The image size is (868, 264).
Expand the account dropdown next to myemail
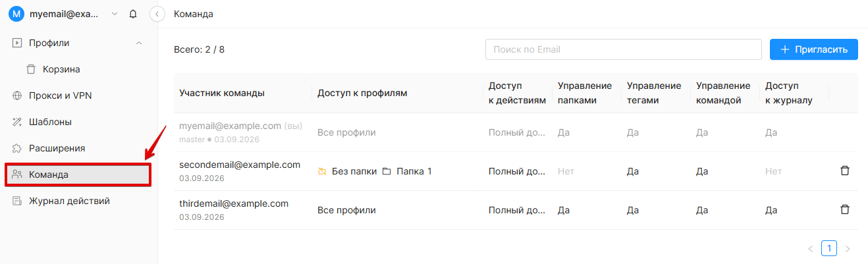click(x=115, y=14)
